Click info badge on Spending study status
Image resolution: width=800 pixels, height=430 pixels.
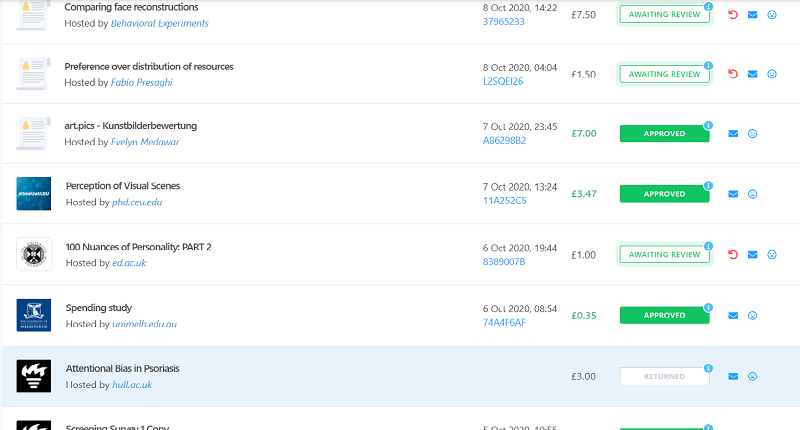pyautogui.click(x=708, y=308)
